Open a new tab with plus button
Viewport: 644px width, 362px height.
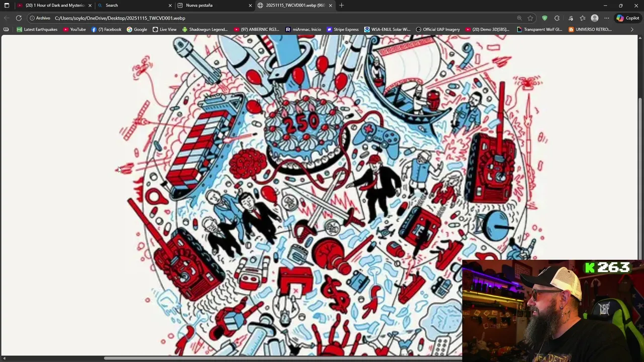coord(342,6)
